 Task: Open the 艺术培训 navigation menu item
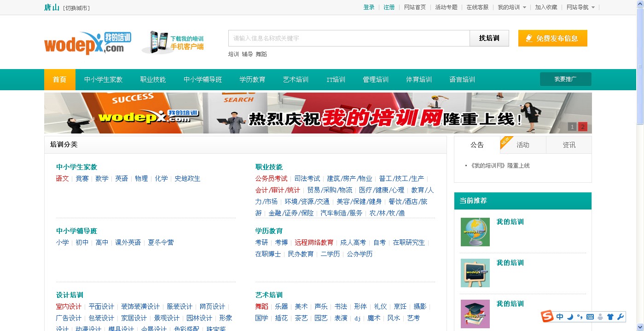pyautogui.click(x=296, y=80)
